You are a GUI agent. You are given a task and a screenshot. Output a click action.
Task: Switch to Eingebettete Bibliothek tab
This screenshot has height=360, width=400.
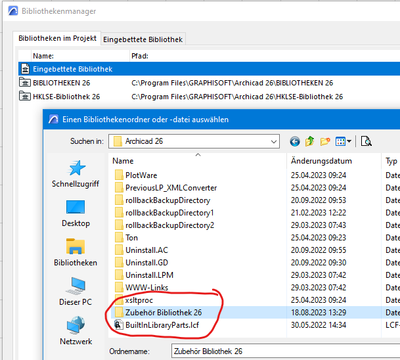click(x=143, y=39)
